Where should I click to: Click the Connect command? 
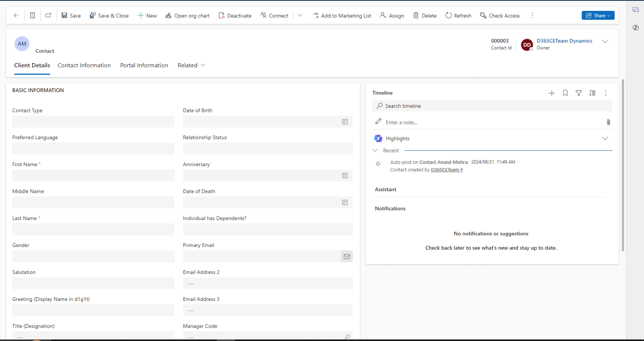[275, 16]
